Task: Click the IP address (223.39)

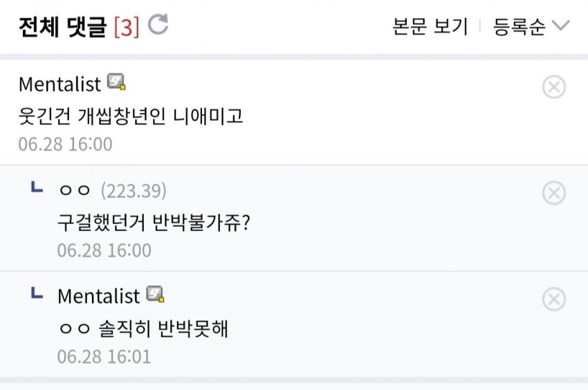Action: tap(134, 190)
